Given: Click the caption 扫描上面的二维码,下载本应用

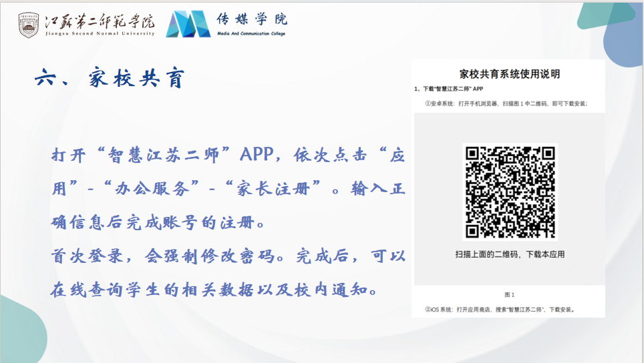Looking at the screenshot, I should [510, 254].
